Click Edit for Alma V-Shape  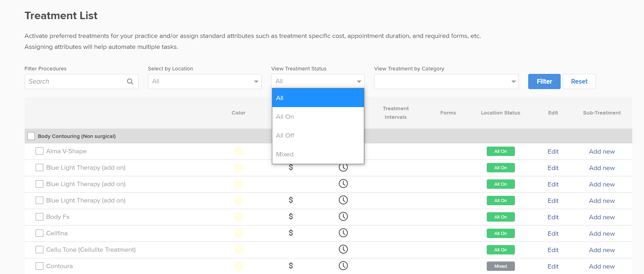click(553, 152)
